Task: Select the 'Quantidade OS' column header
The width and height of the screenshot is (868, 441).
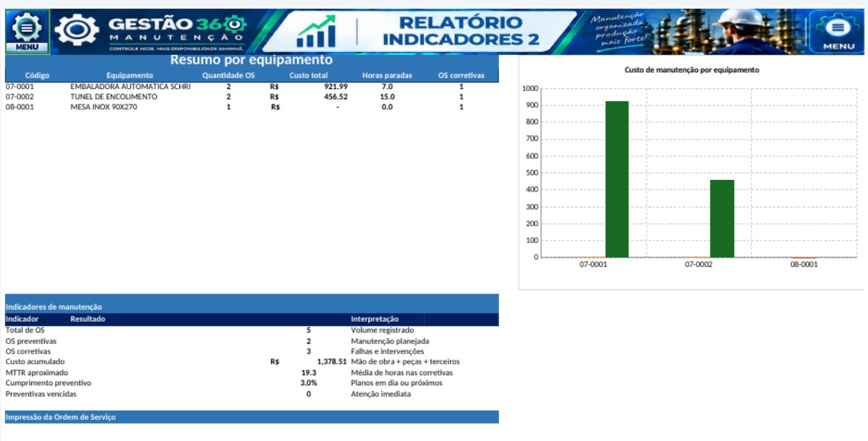Action: 229,75
